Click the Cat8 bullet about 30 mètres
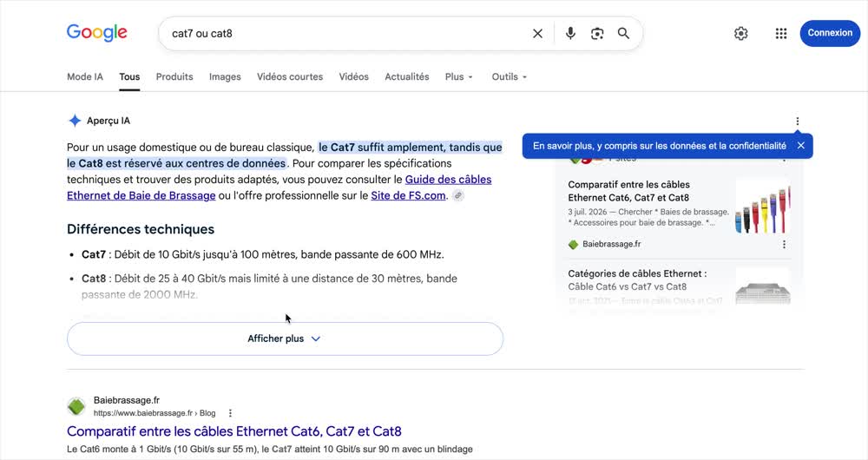This screenshot has height=460, width=868. 270,286
